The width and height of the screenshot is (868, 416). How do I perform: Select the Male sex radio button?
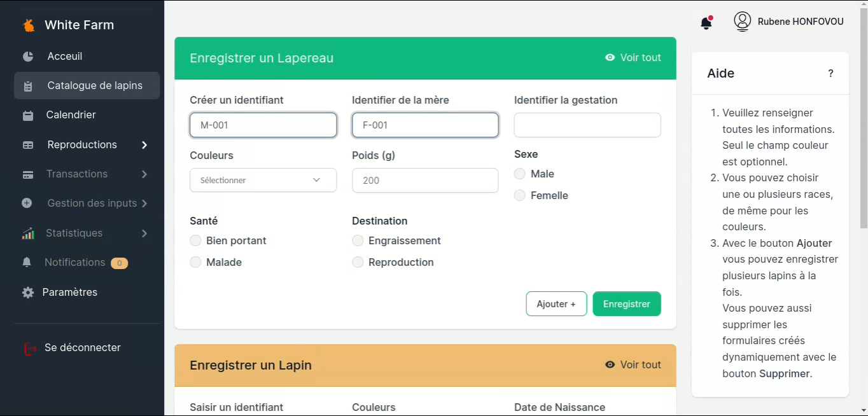coord(520,174)
